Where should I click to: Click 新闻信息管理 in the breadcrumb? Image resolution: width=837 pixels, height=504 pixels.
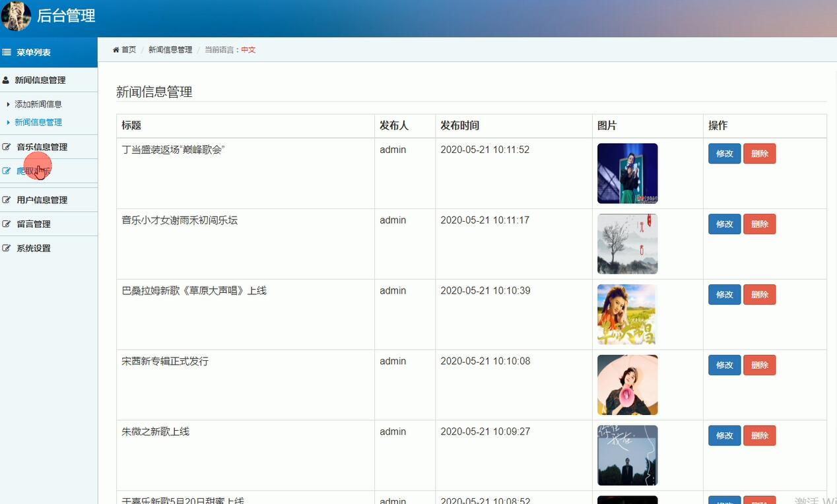tap(170, 49)
